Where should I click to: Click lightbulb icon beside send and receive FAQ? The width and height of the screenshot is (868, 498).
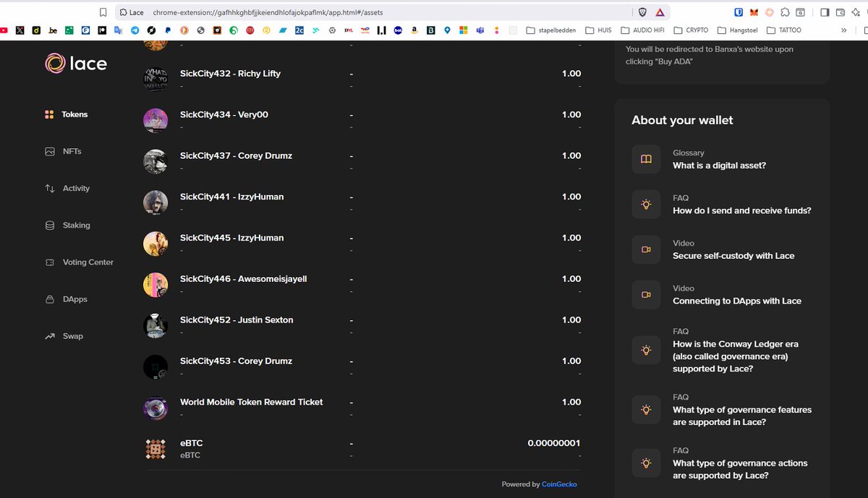(x=646, y=205)
